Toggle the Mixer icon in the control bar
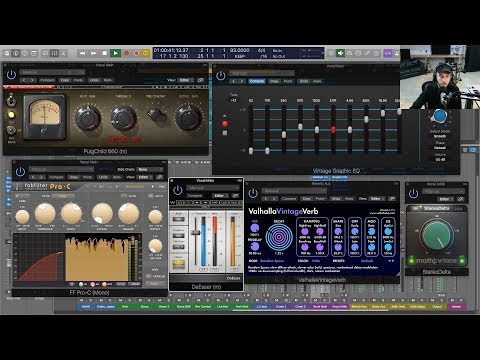Viewport: 480px width, 360px height. [x=54, y=53]
